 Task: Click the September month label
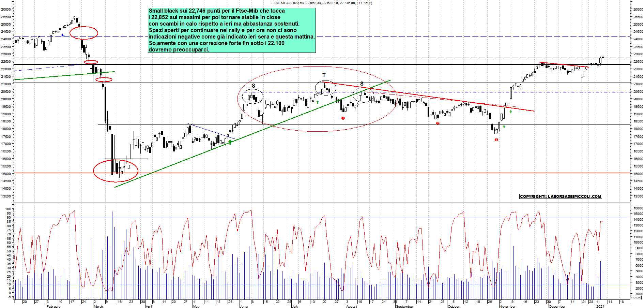tap(404, 306)
